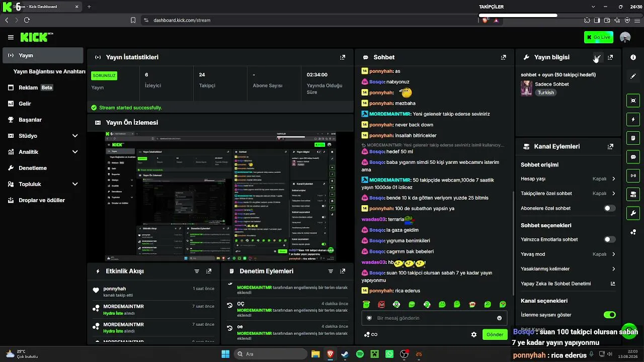Toggle the wrench stream info widget in the right rail

pyautogui.click(x=633, y=213)
